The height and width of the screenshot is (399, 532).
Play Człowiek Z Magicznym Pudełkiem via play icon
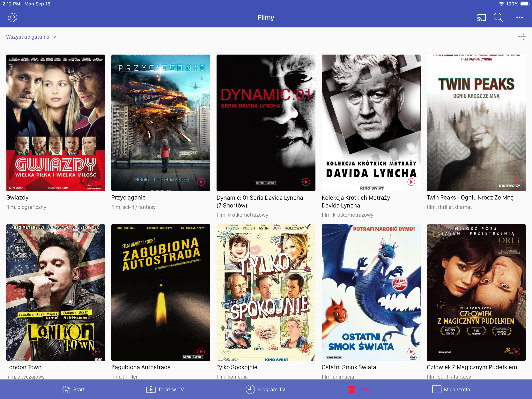point(516,352)
